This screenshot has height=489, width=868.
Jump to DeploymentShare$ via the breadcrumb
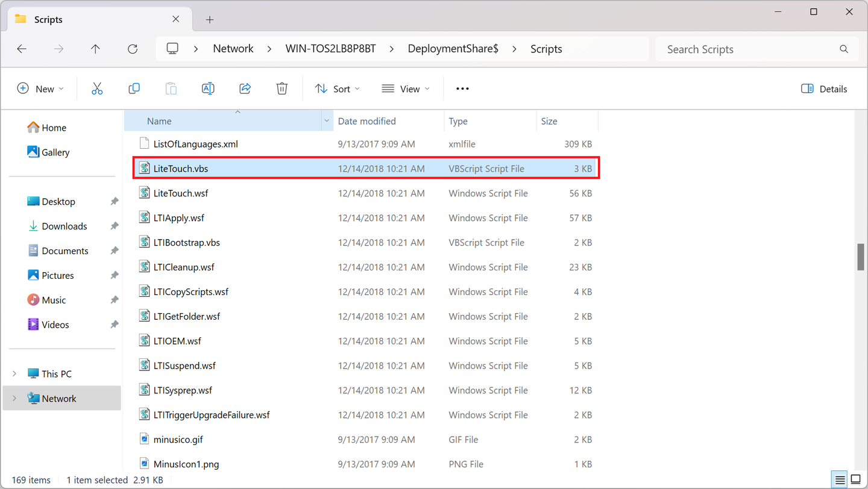click(x=453, y=49)
